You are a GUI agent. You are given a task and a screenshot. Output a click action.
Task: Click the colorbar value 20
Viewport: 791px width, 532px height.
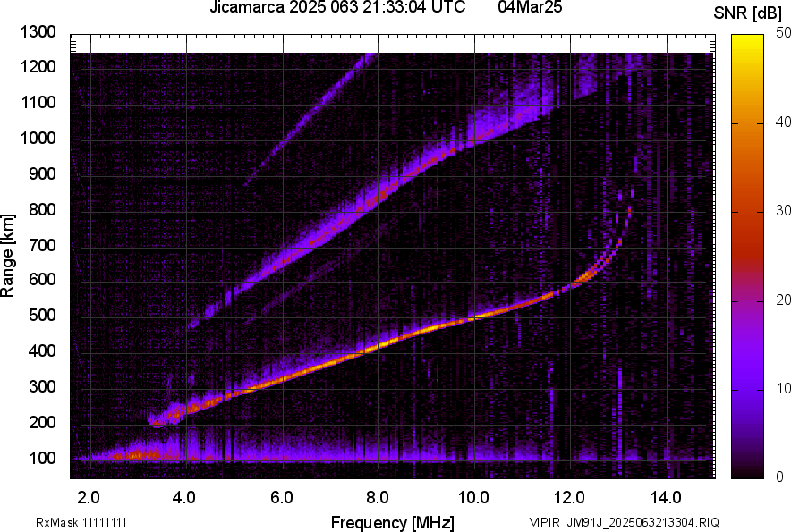[x=783, y=300]
